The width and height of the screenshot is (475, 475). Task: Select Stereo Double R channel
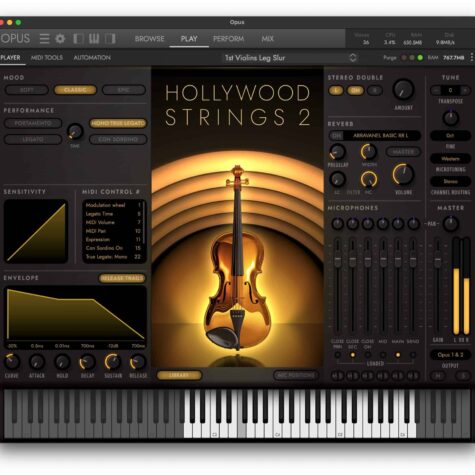tap(375, 90)
